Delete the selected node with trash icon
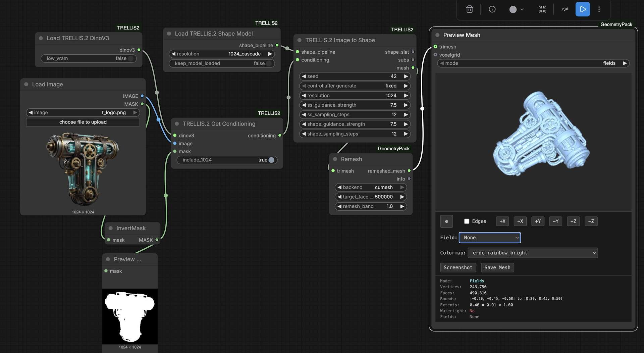Viewport: 644px width, 353px height. [x=469, y=9]
